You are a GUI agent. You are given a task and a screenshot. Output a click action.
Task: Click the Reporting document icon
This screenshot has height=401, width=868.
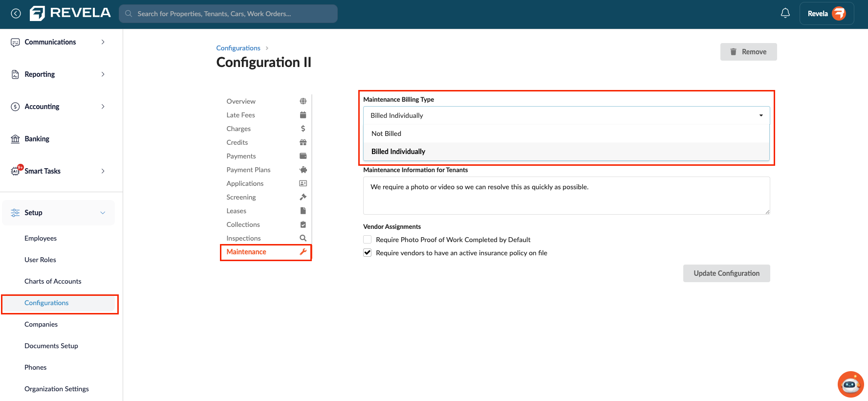[x=15, y=74]
